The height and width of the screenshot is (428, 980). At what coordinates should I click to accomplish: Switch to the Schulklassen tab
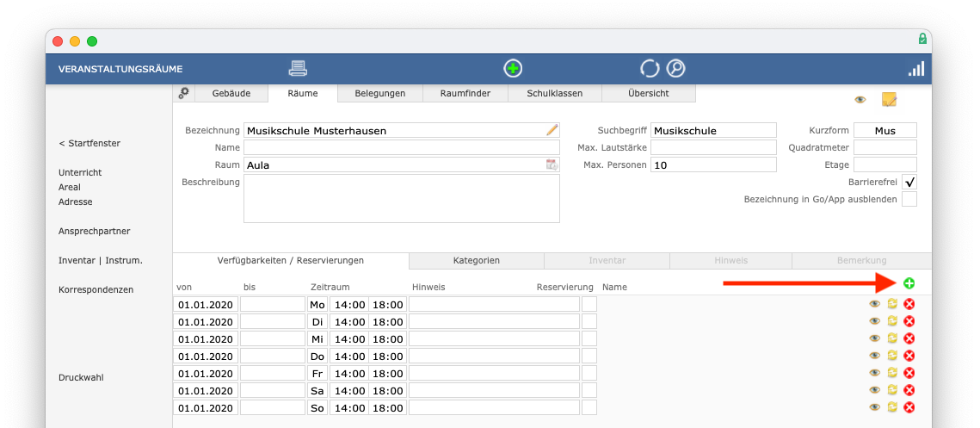click(x=554, y=93)
